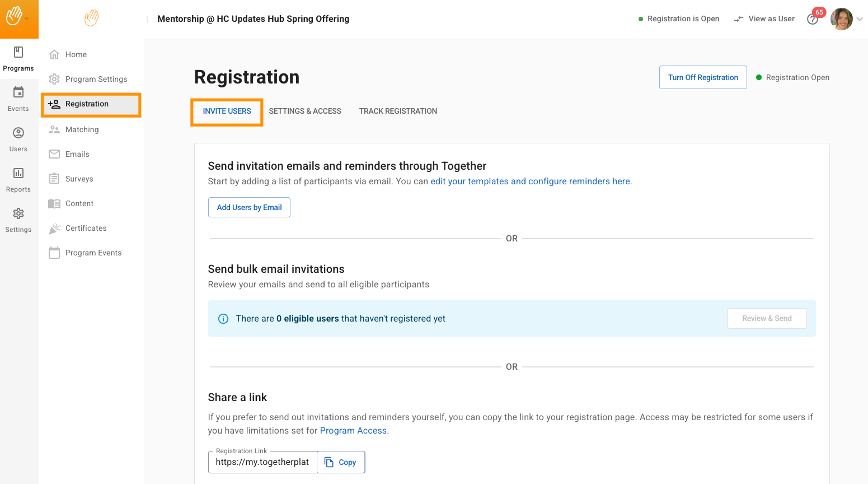Toggle View as User mode
The width and height of the screenshot is (868, 484).
[x=764, y=19]
